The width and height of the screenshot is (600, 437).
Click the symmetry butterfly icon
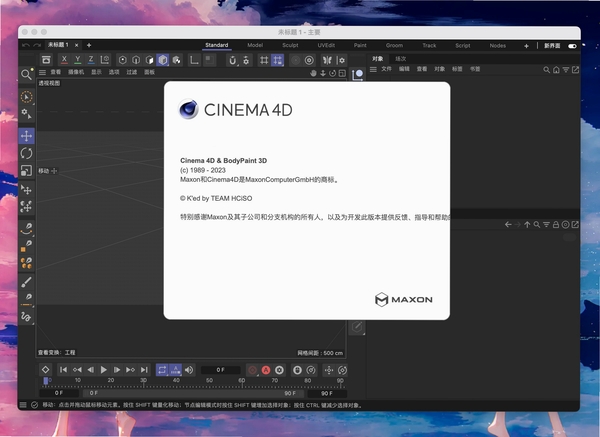click(327, 60)
